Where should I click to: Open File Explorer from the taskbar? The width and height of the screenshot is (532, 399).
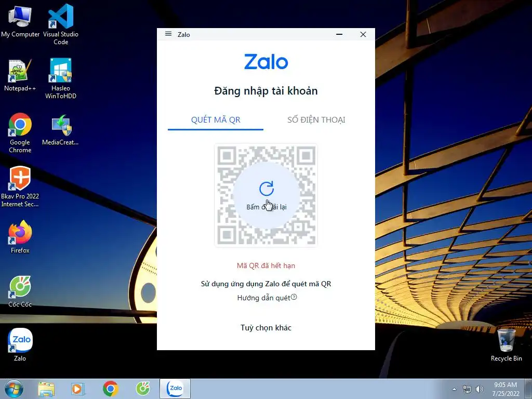(46, 389)
